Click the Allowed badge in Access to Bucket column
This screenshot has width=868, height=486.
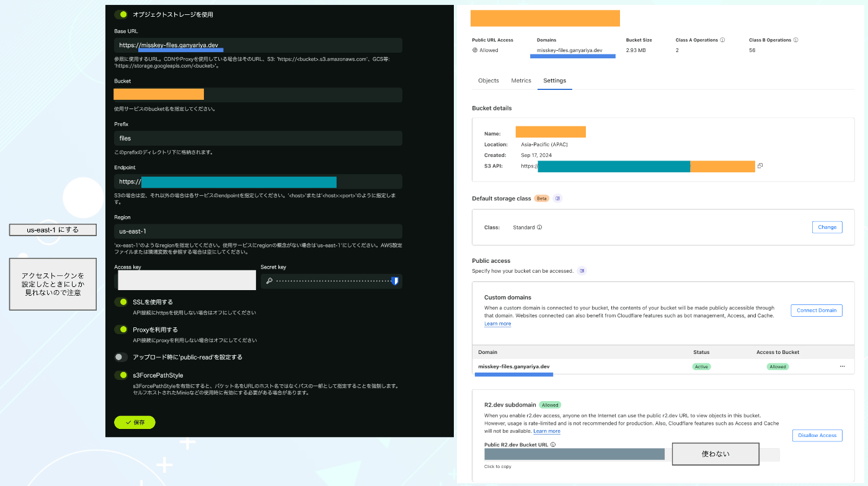pos(777,366)
